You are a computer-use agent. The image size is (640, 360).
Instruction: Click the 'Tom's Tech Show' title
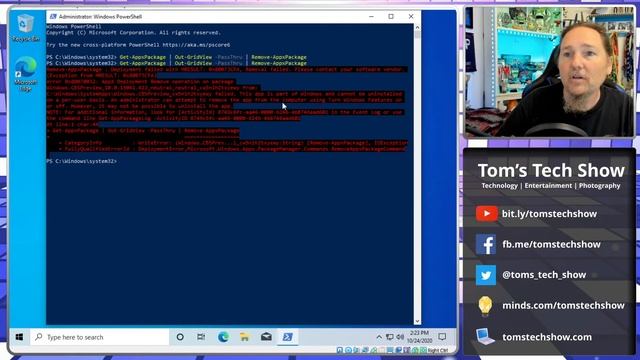[x=551, y=171]
